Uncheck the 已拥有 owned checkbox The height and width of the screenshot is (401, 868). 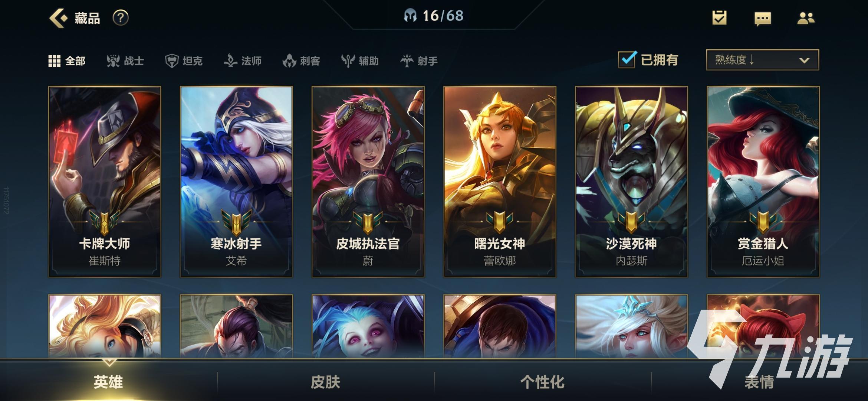pyautogui.click(x=627, y=59)
